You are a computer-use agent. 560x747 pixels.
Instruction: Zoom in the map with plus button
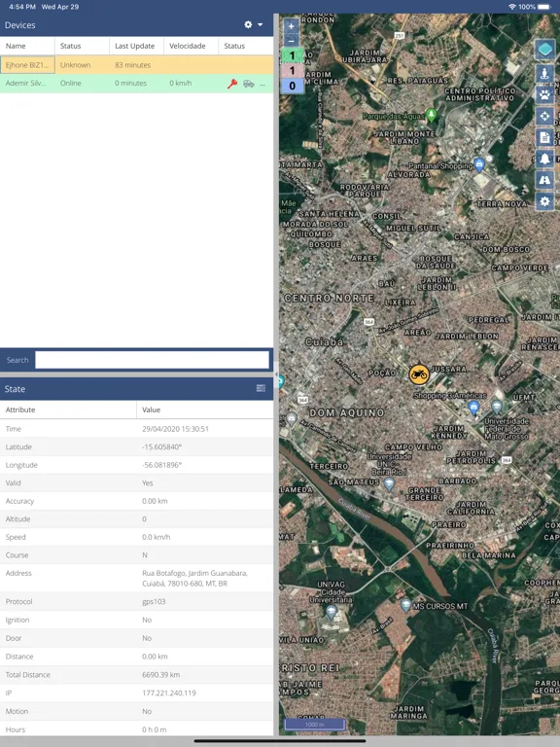(x=292, y=26)
